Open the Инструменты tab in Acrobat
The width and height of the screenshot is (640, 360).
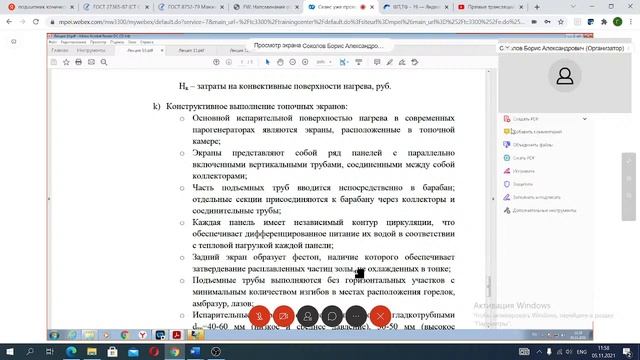[x=91, y=50]
